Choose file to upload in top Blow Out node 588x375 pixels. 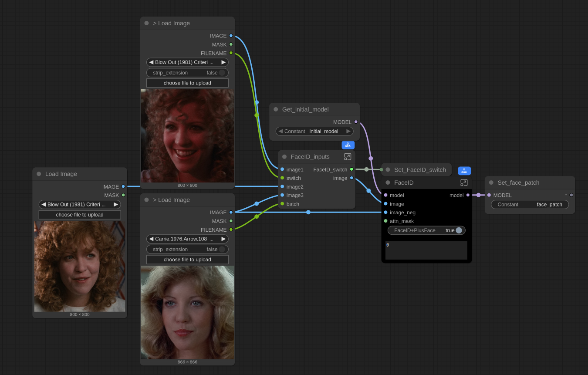187,83
